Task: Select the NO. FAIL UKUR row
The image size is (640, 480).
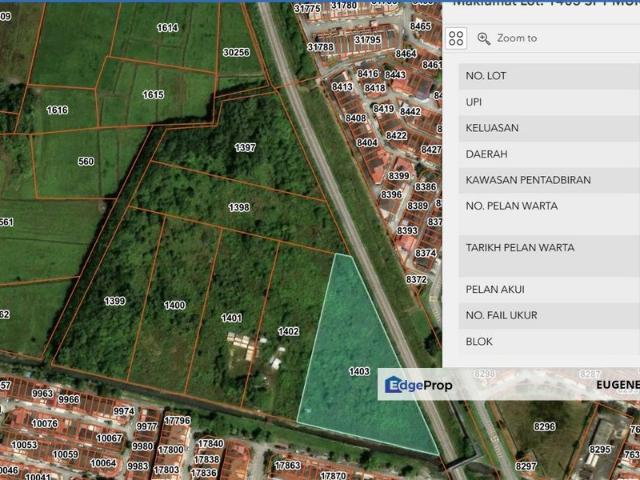Action: [549, 316]
